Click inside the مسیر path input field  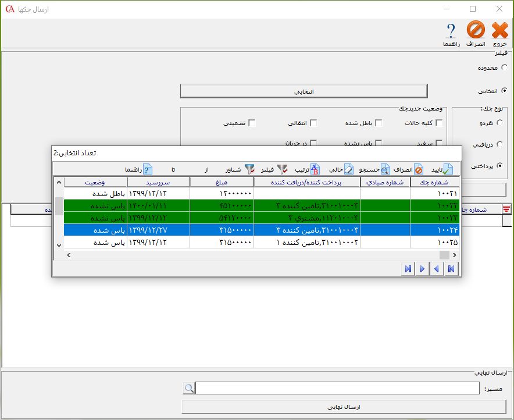(337, 388)
